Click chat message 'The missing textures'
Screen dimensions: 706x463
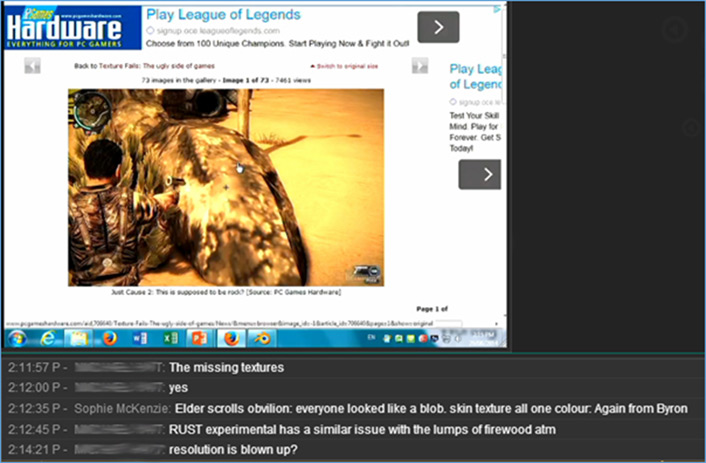226,368
